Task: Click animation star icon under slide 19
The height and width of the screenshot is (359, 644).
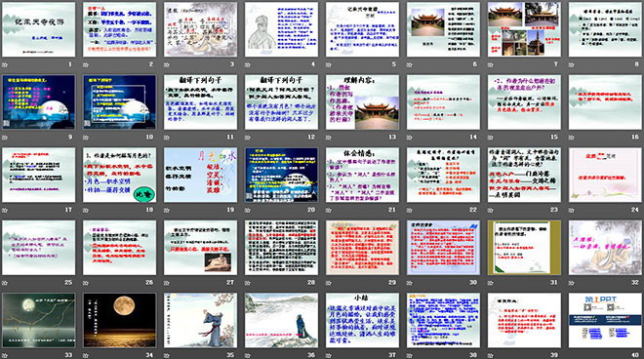Action: click(167, 210)
